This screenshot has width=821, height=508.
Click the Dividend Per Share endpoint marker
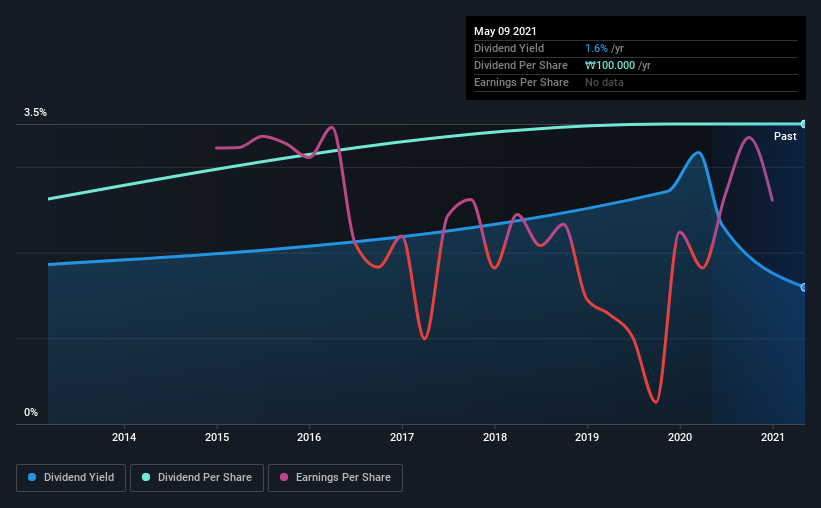[x=804, y=124]
